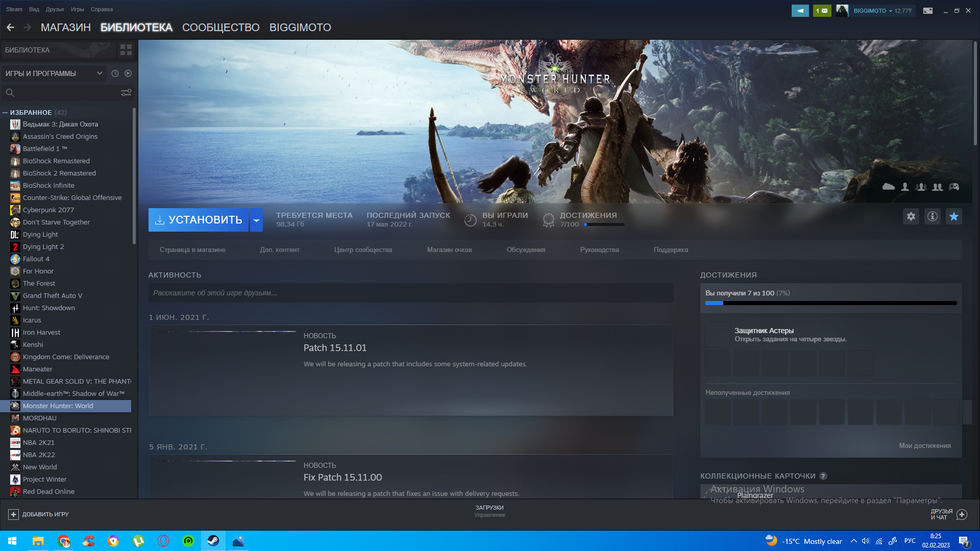
Task: Open the Steam menu
Action: [x=14, y=9]
